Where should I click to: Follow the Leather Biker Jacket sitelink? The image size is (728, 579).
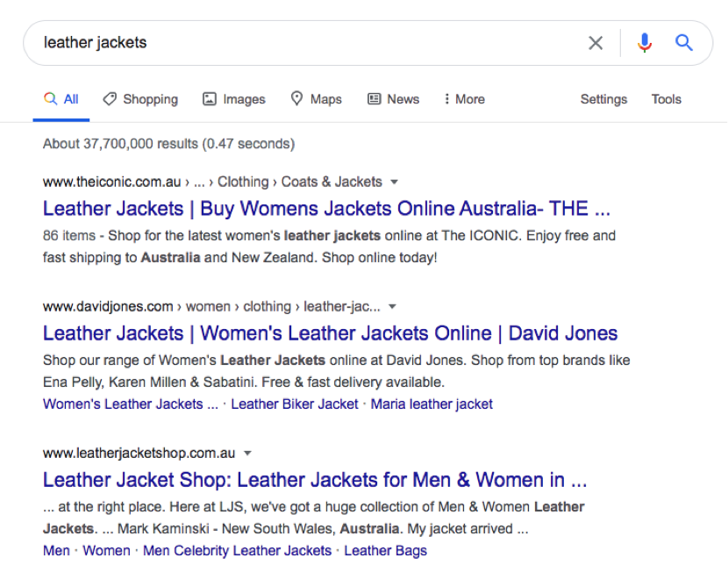click(x=295, y=404)
